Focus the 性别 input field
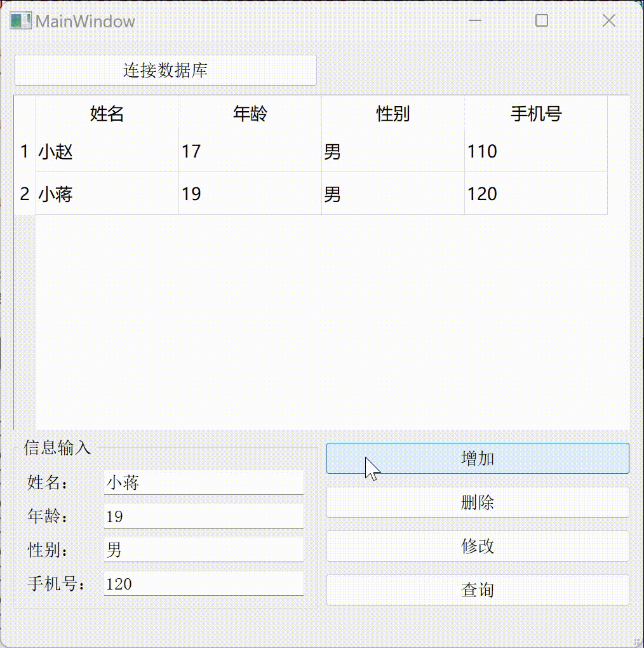The width and height of the screenshot is (644, 648). [204, 550]
